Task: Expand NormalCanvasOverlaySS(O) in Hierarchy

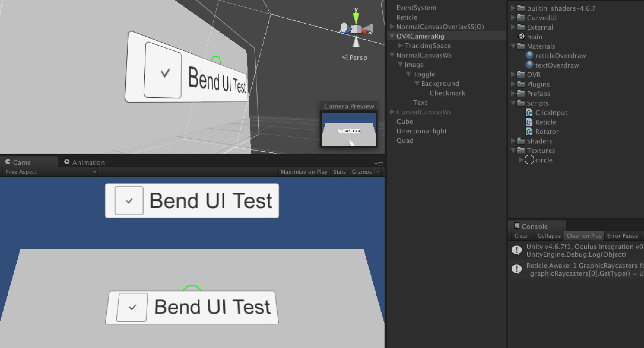Action: [392, 26]
